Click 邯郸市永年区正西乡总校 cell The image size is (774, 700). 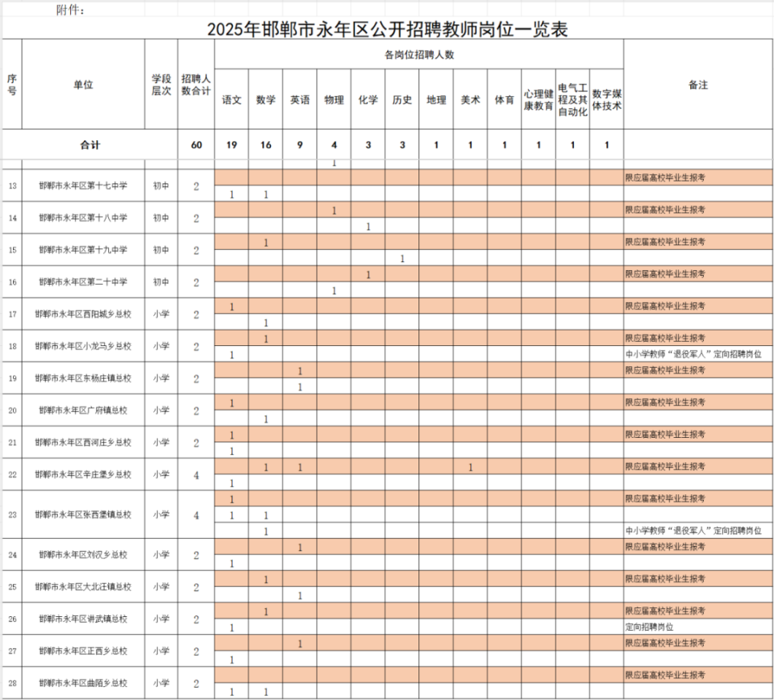pos(83,651)
